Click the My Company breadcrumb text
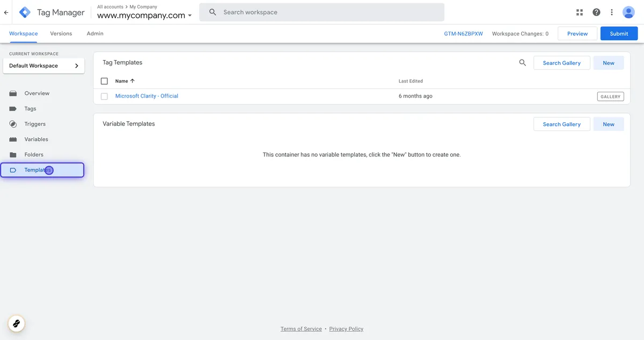The image size is (644, 340). 143,7
